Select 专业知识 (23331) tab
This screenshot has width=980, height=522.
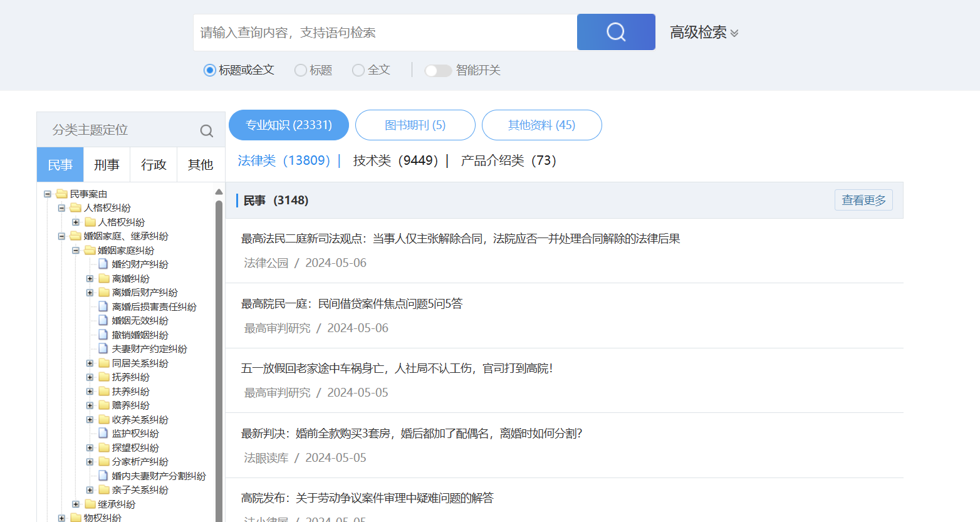pos(289,125)
